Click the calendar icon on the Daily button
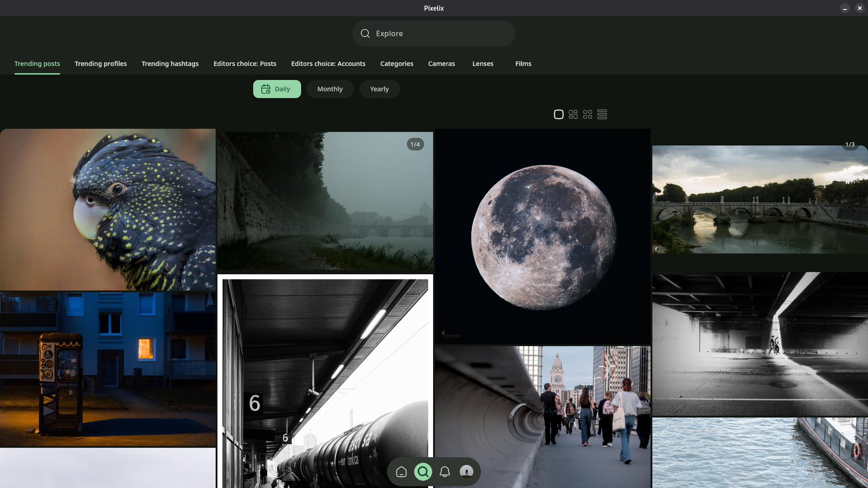Image resolution: width=868 pixels, height=488 pixels. pos(266,89)
